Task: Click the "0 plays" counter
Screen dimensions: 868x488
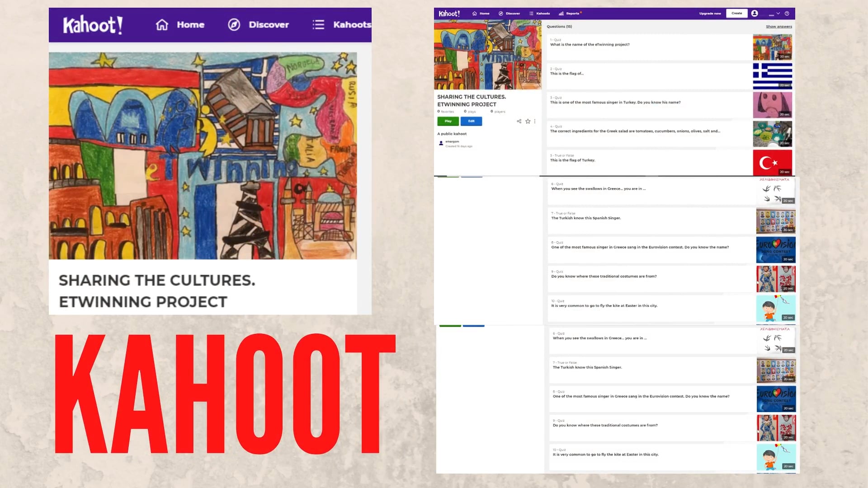Action: [x=470, y=112]
